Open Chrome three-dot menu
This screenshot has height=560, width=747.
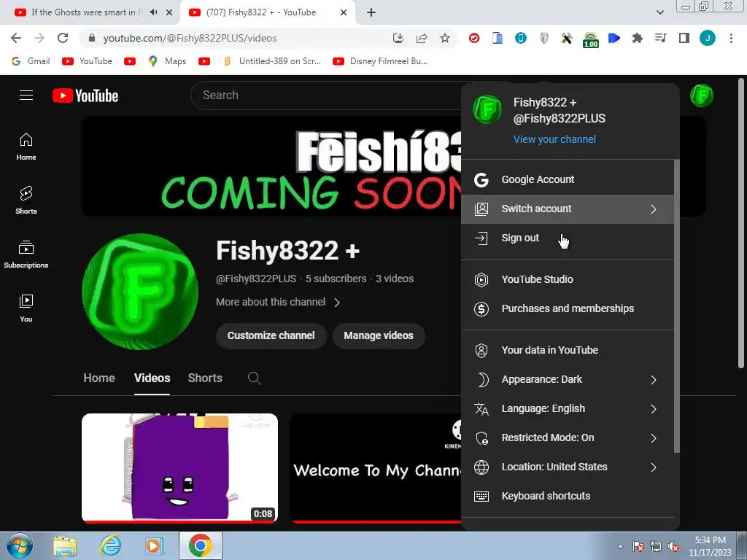731,38
